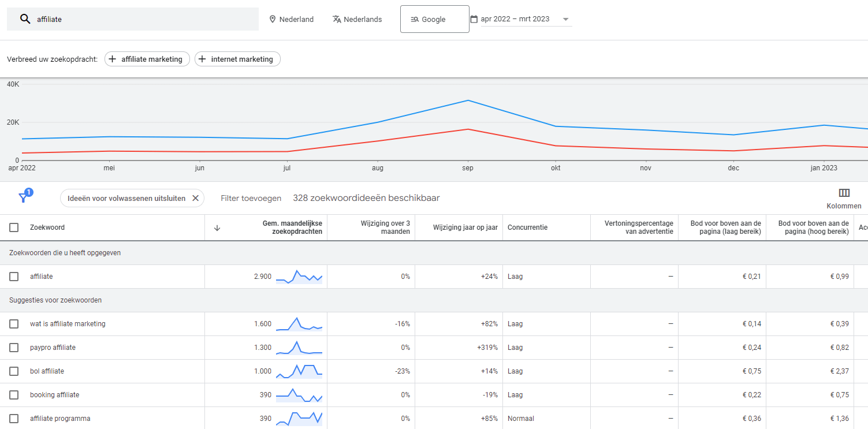The image size is (868, 429).
Task: Remove the Ideeën voor volwassenen uitsluiten filter
Action: tap(196, 197)
